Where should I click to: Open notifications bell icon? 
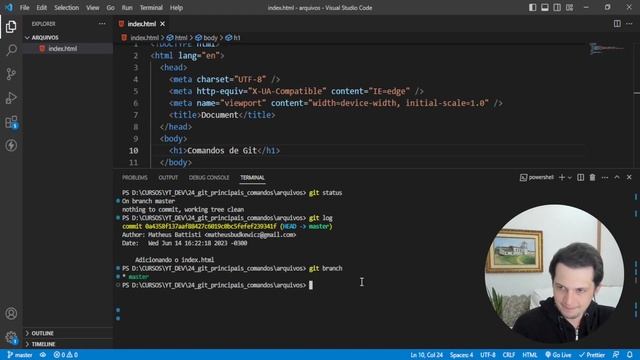(630, 355)
